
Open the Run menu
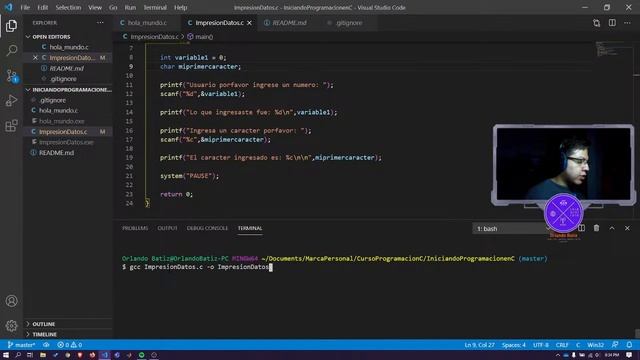click(130, 7)
